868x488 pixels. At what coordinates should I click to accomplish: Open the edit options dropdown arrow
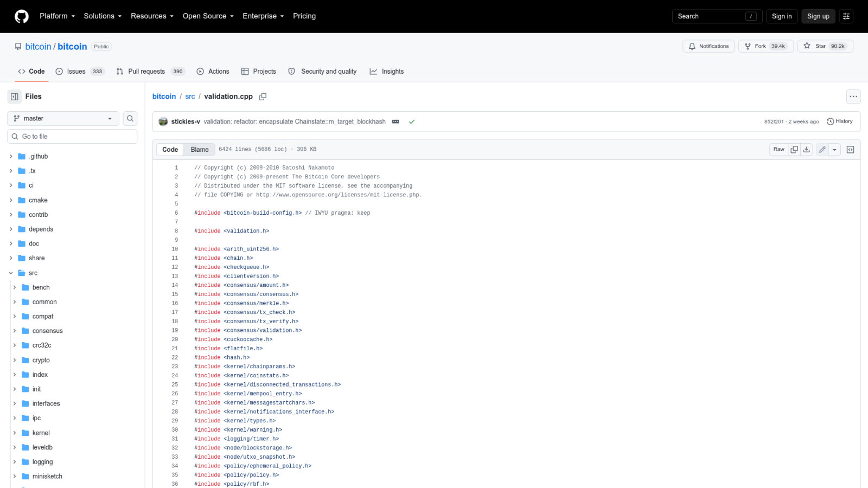[x=834, y=150]
